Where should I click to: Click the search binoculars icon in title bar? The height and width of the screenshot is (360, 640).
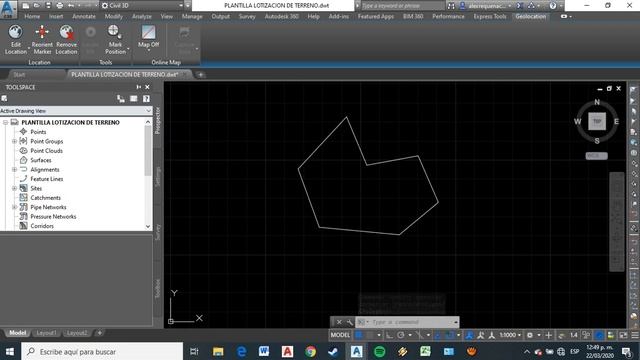[451, 6]
